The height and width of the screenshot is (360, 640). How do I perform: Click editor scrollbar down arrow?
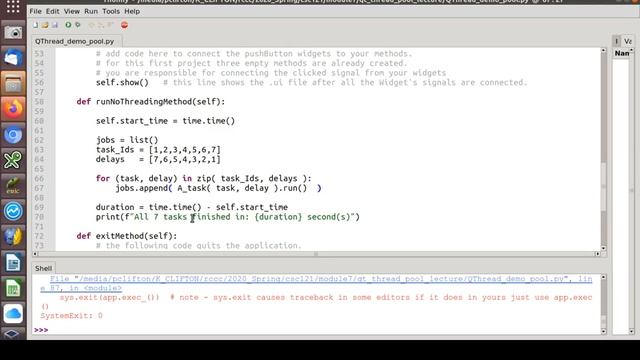click(603, 248)
